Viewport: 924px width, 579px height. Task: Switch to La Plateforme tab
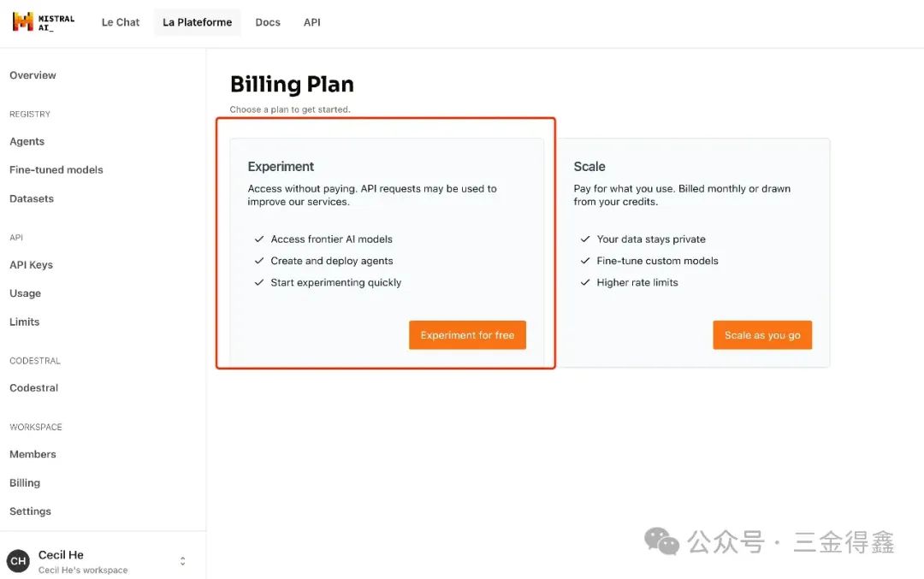(x=198, y=22)
